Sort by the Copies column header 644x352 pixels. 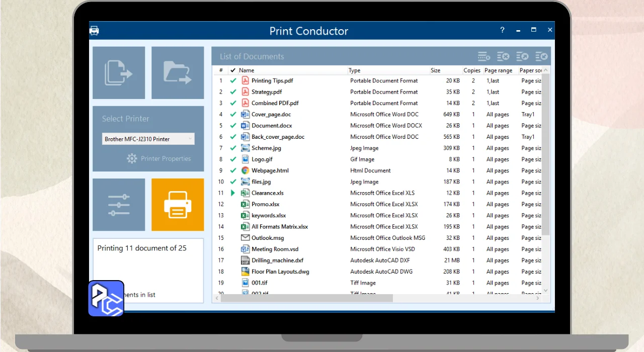(472, 70)
